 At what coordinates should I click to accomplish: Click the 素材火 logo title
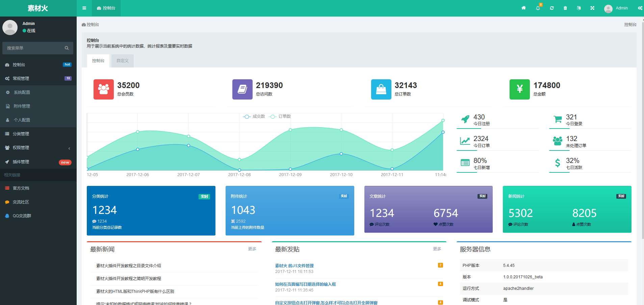pos(38,8)
